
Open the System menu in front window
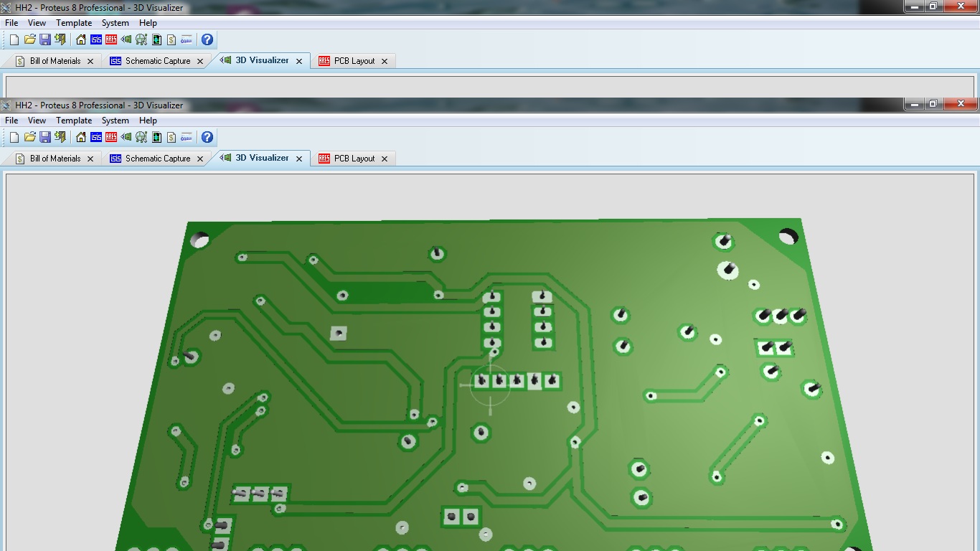coord(116,121)
